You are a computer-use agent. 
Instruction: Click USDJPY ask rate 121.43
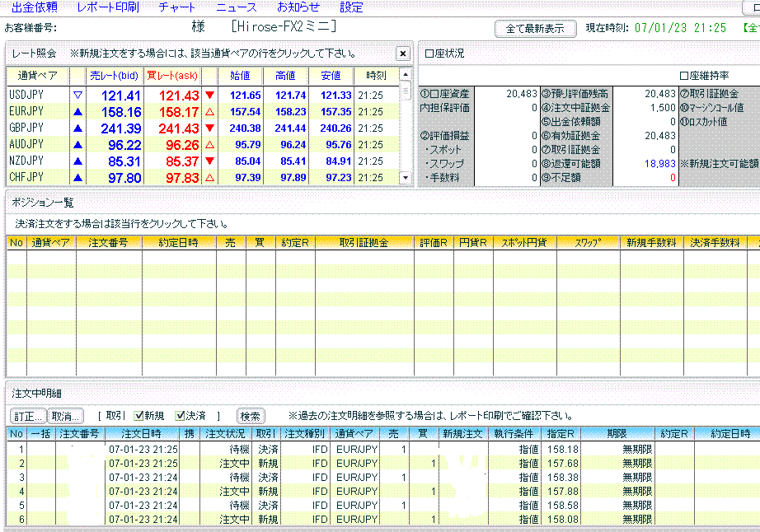[179, 96]
